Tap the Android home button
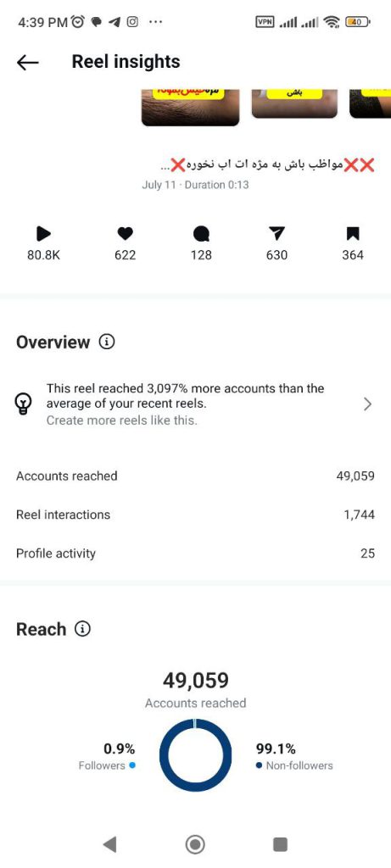The height and width of the screenshot is (868, 391). coord(195,844)
